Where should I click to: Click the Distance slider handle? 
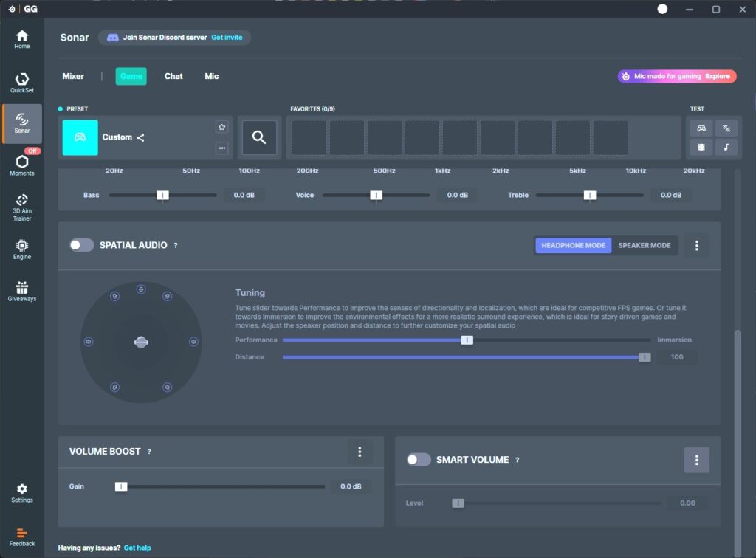[645, 357]
